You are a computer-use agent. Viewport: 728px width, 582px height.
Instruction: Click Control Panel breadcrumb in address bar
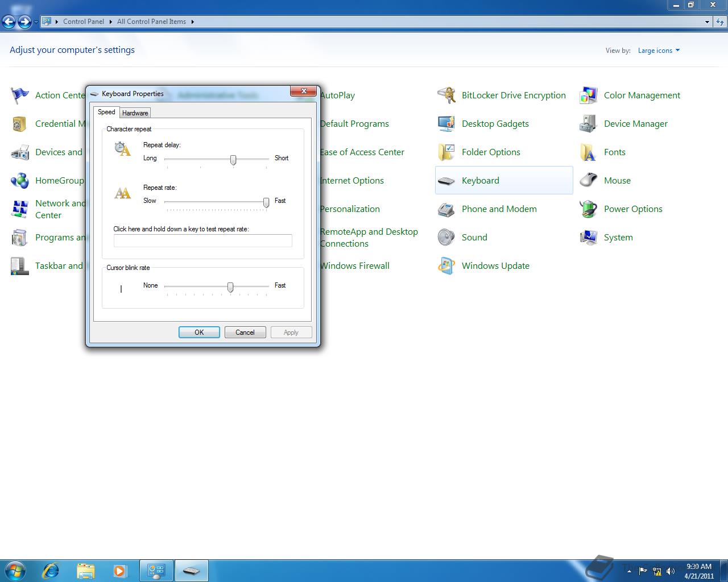[x=84, y=22]
